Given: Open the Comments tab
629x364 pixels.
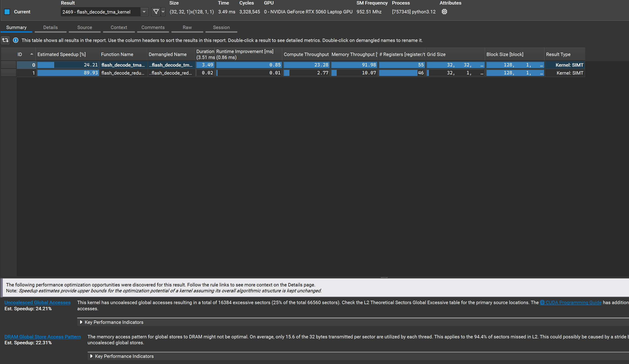Looking at the screenshot, I should point(153,27).
